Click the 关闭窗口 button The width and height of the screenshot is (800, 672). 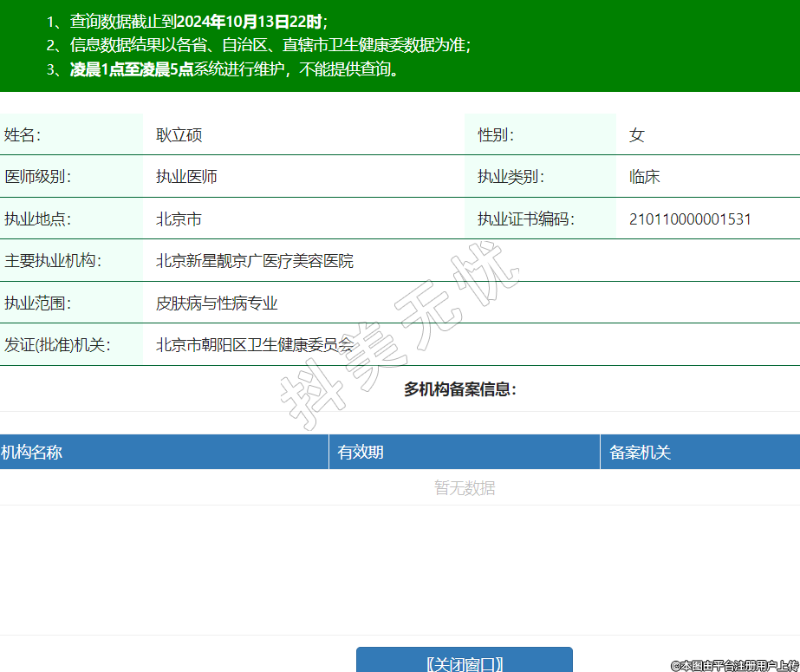pyautogui.click(x=465, y=663)
